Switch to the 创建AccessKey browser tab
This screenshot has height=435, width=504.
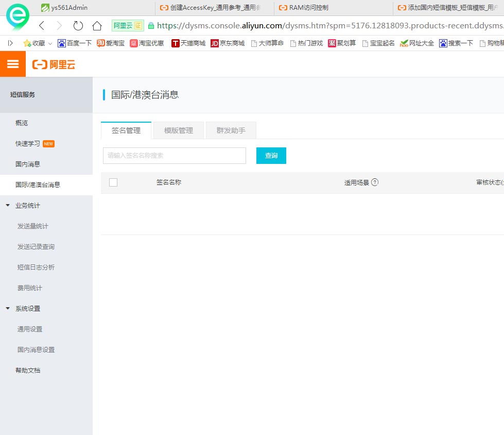pos(214,8)
